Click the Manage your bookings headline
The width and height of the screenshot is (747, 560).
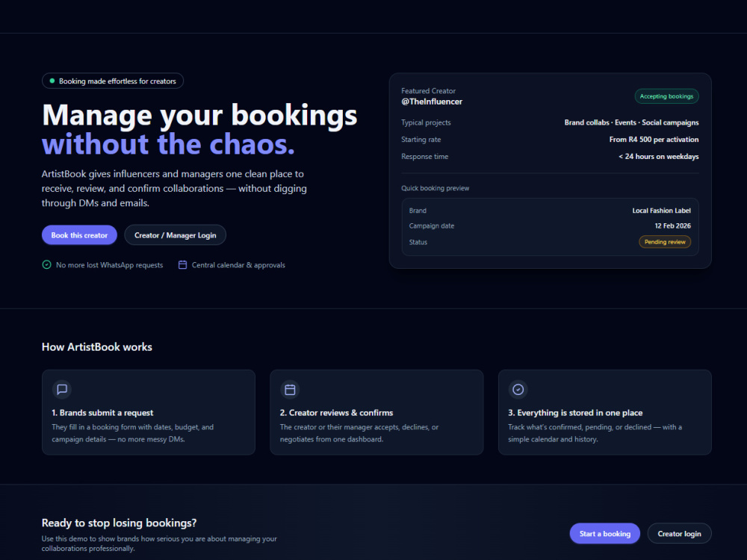click(199, 116)
